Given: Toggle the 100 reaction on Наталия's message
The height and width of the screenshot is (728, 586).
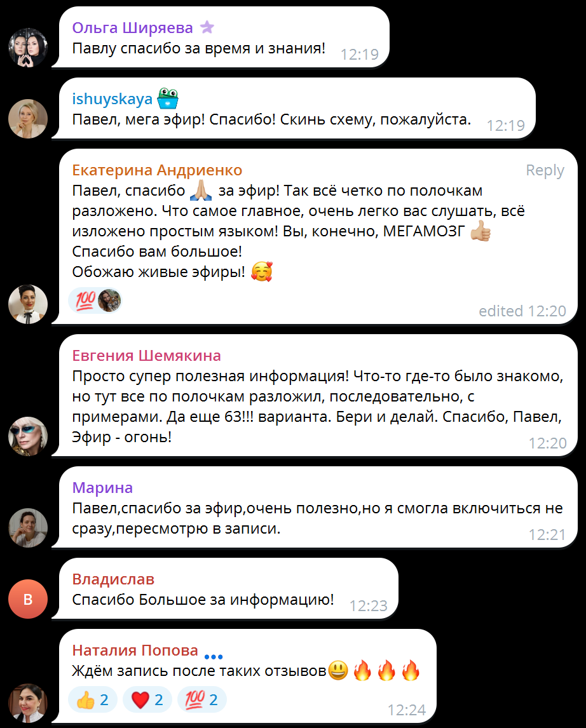Looking at the screenshot, I should coord(202,699).
